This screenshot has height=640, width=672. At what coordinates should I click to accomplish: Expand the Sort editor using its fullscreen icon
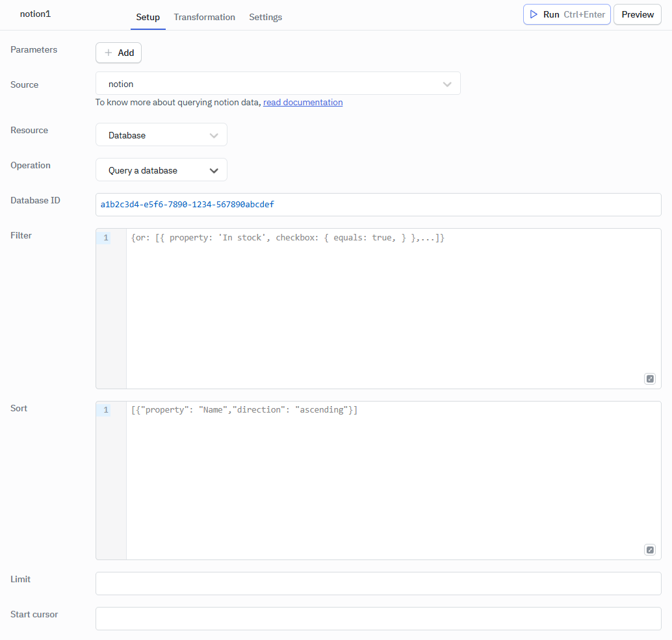650,549
